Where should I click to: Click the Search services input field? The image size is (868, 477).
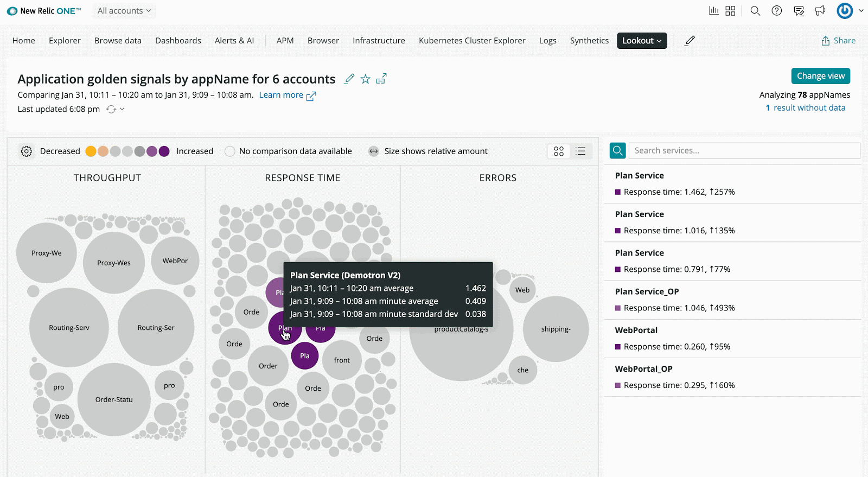point(744,151)
